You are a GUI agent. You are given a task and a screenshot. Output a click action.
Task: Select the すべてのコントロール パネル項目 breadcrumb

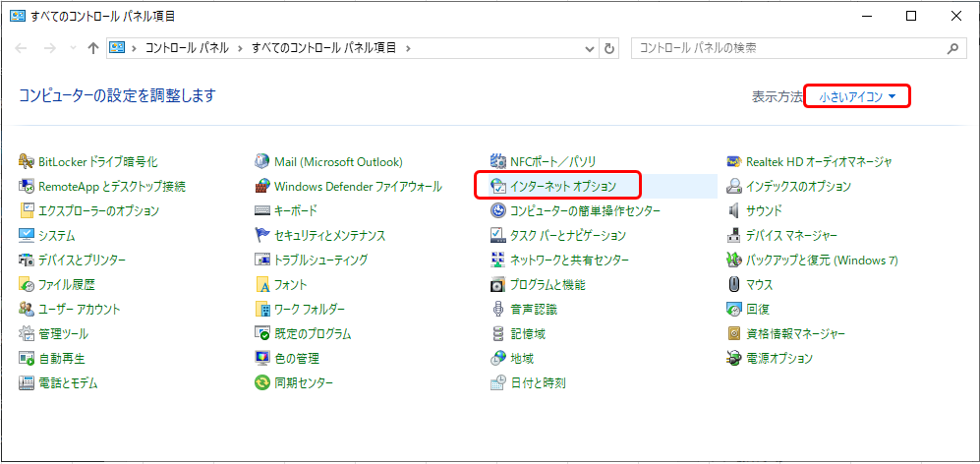pos(324,48)
